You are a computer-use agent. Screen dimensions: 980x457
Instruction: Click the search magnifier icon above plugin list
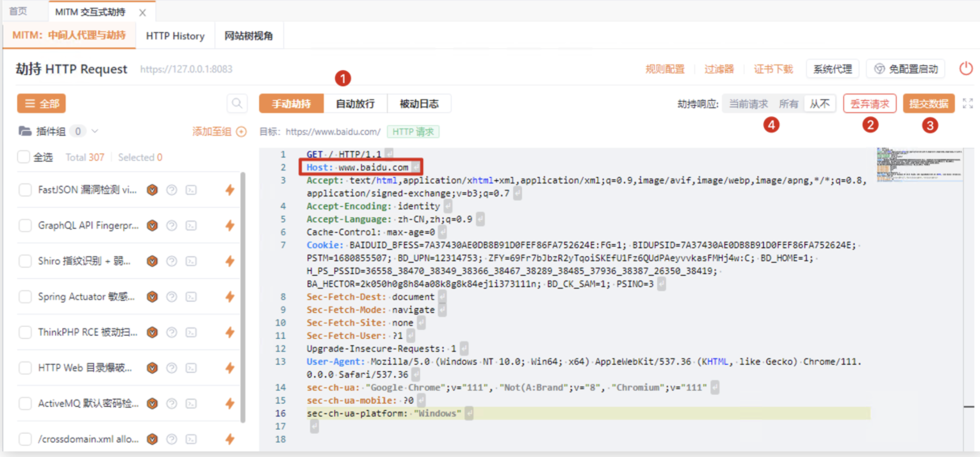[x=237, y=104]
